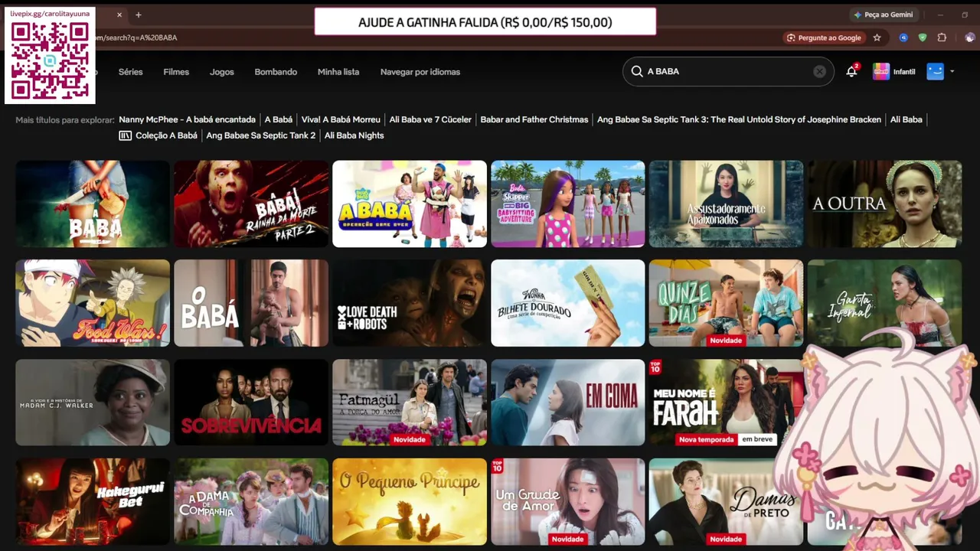The image size is (980, 551).
Task: Explore Ang Babae Sa Septic Tank 2
Action: pyautogui.click(x=261, y=135)
